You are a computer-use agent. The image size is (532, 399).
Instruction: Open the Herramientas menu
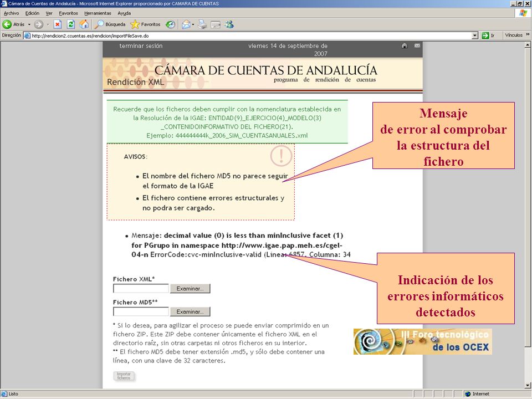98,13
